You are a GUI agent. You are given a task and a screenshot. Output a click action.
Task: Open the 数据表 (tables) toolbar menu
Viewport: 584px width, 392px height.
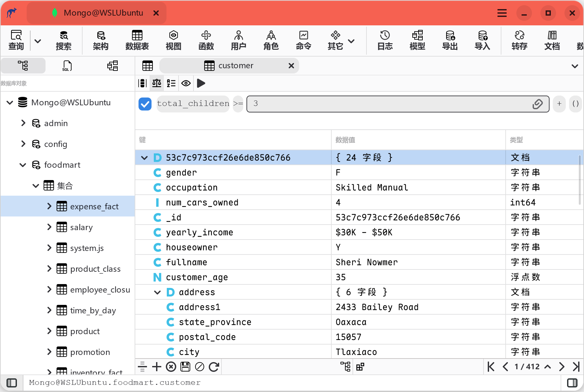137,40
